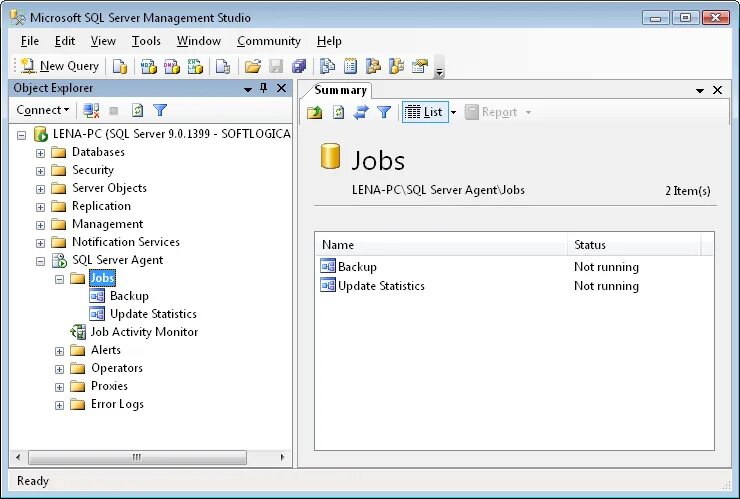
Task: Click the right arrow of Object Explorer scrollbar
Action: pos(282,457)
